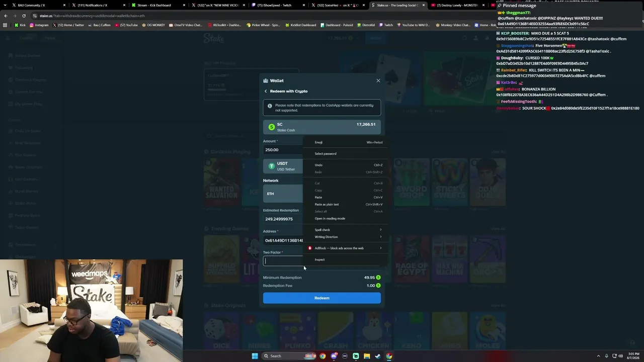644x362 pixels.
Task: Open File Explorer from the taskbar
Action: (x=367, y=356)
